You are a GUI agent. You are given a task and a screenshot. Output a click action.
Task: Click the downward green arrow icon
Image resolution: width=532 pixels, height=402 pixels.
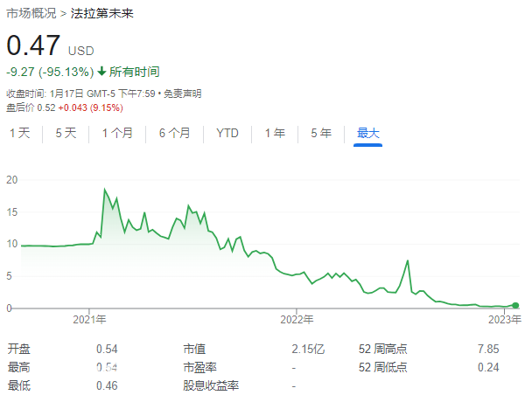101,72
